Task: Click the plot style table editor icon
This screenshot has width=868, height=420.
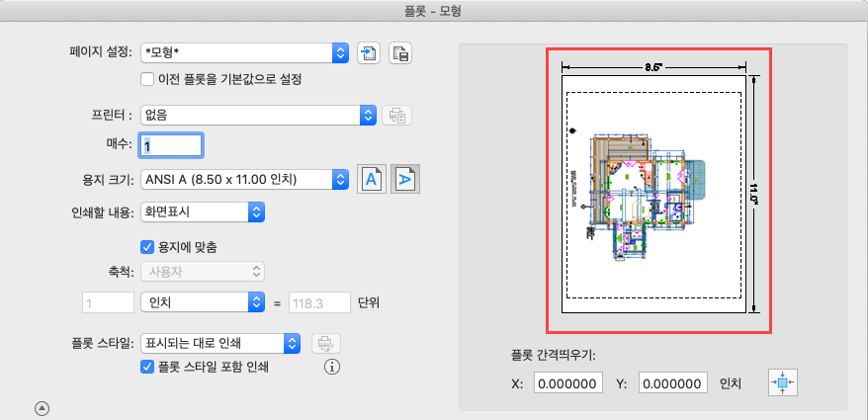Action: click(326, 344)
